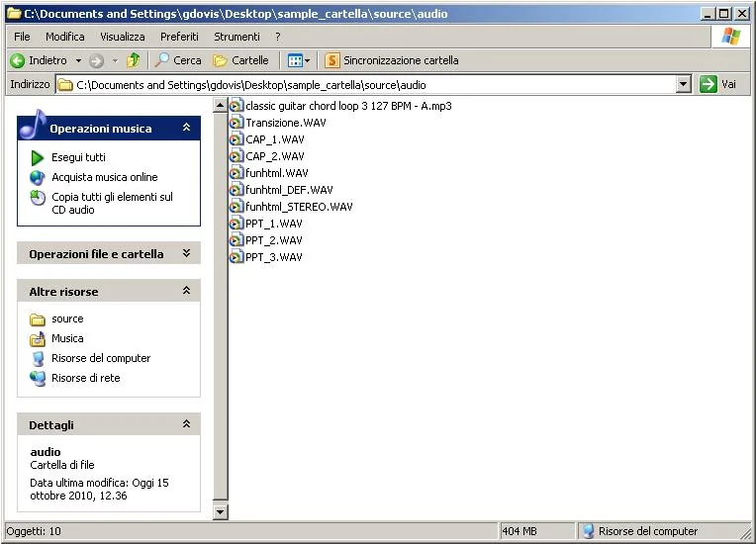Open the Preferiti menu
This screenshot has height=544, width=756.
(x=179, y=37)
